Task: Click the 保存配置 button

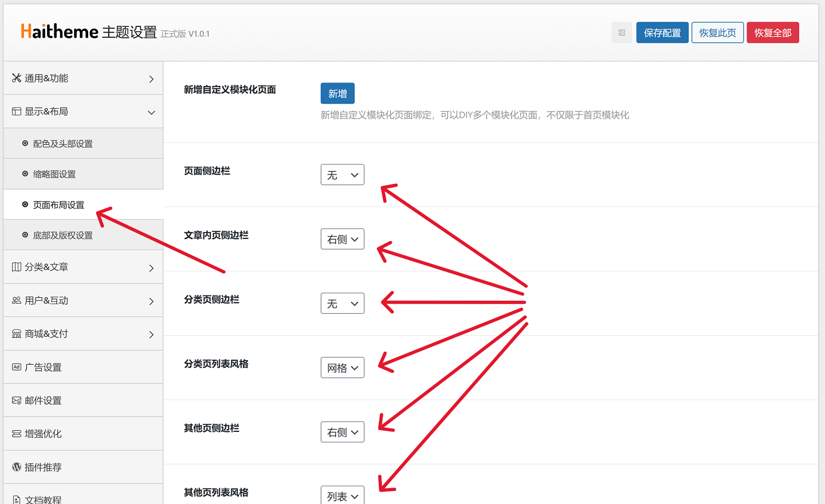Action: tap(662, 33)
